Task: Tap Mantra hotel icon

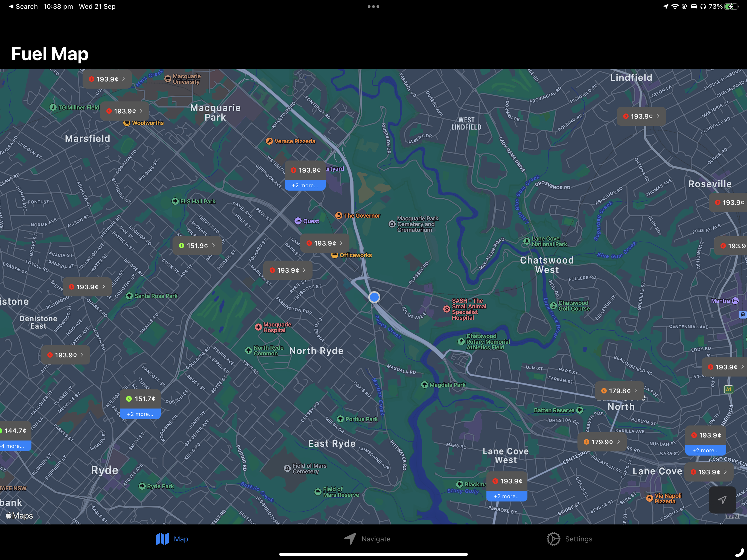Action: click(x=735, y=301)
